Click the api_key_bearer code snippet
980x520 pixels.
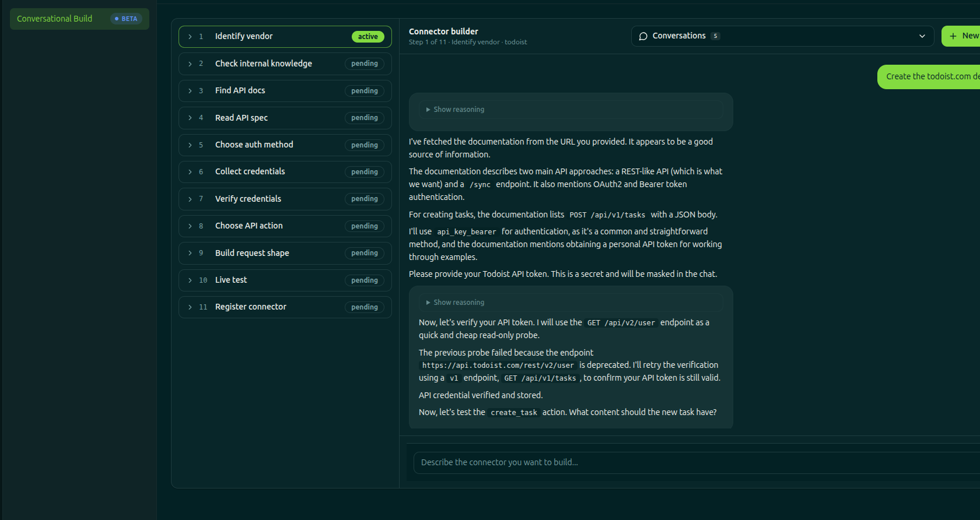(x=467, y=232)
